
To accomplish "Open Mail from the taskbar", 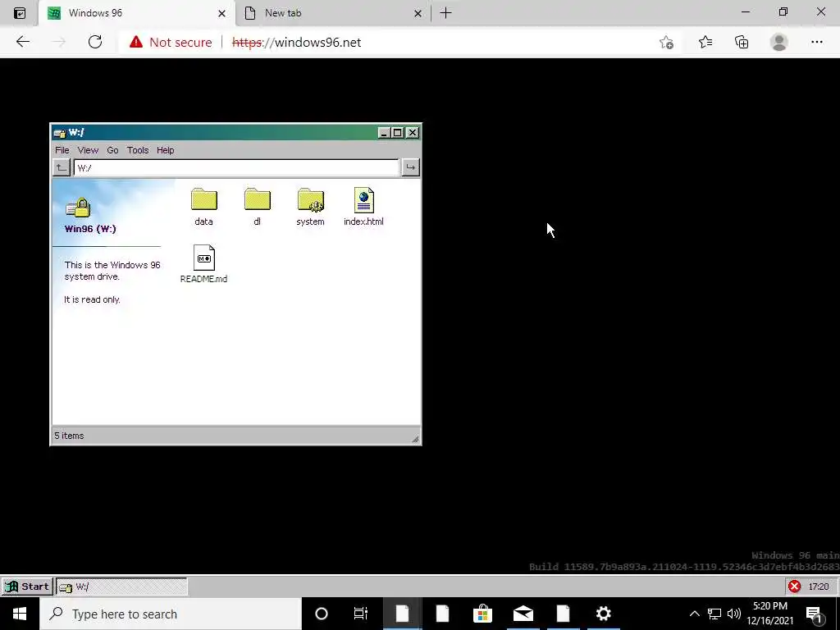I will (523, 614).
